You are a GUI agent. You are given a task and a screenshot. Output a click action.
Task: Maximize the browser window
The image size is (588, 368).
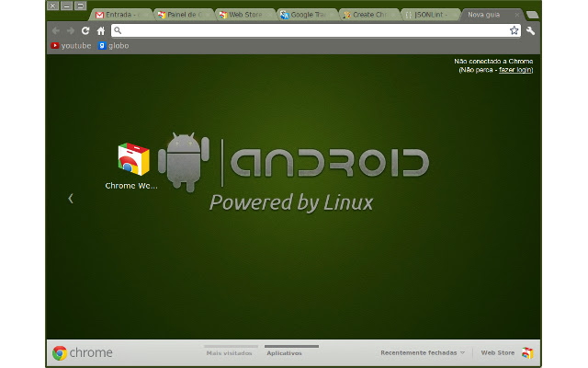80,6
